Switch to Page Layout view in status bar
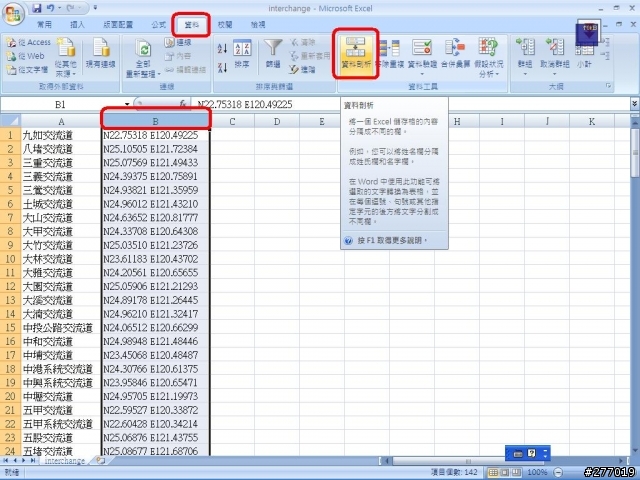 click(505, 472)
